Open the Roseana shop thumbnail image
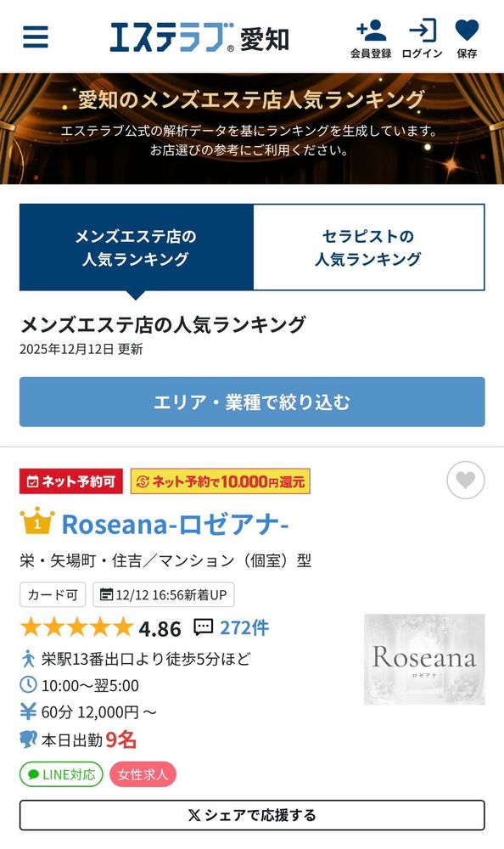Viewport: 504px width, 849px height. (x=424, y=659)
